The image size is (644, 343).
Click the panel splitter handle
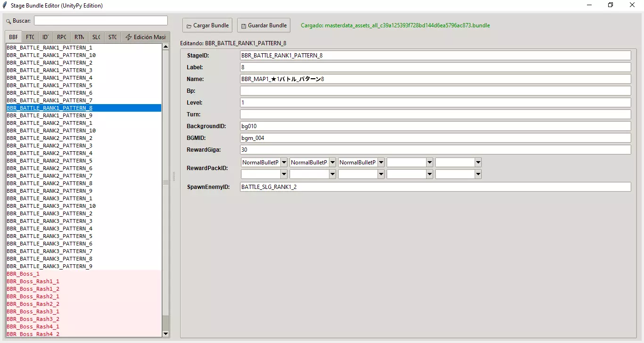[x=174, y=176]
